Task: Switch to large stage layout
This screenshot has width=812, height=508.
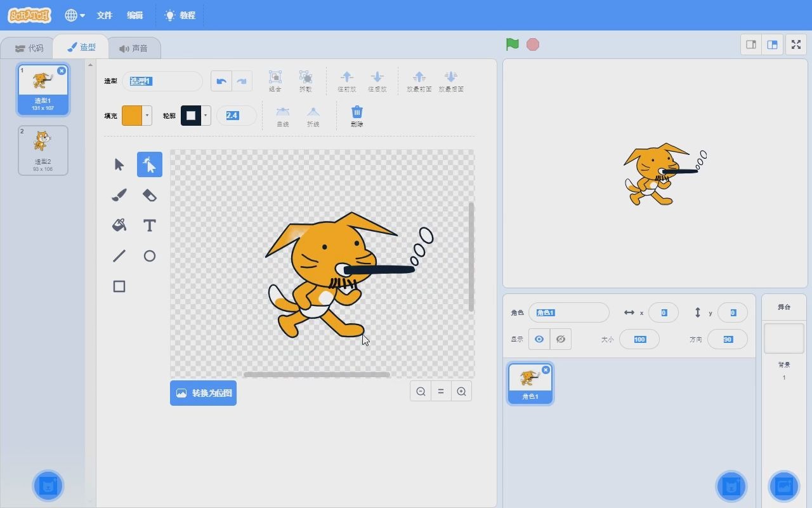Action: (x=772, y=44)
